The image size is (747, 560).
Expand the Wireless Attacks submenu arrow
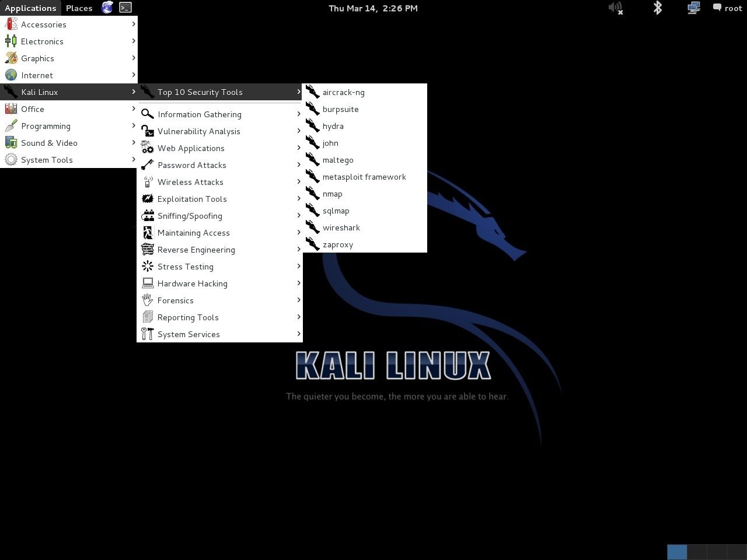coord(299,181)
